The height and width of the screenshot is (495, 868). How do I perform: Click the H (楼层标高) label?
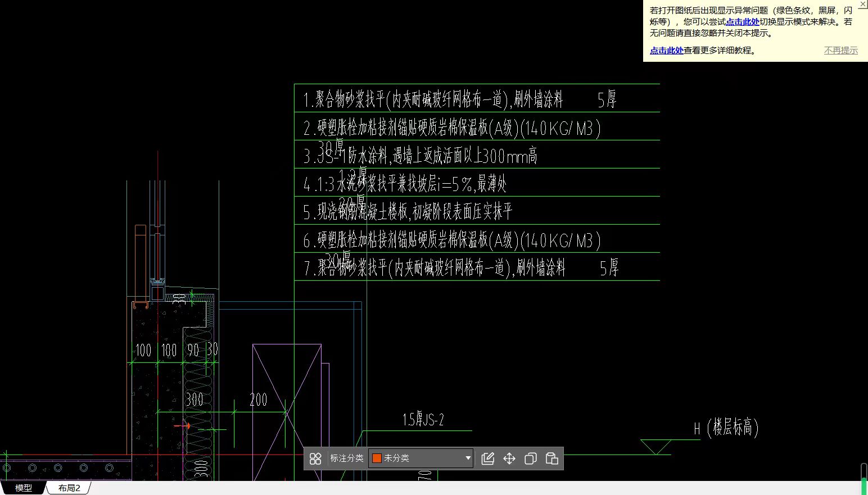click(x=726, y=428)
